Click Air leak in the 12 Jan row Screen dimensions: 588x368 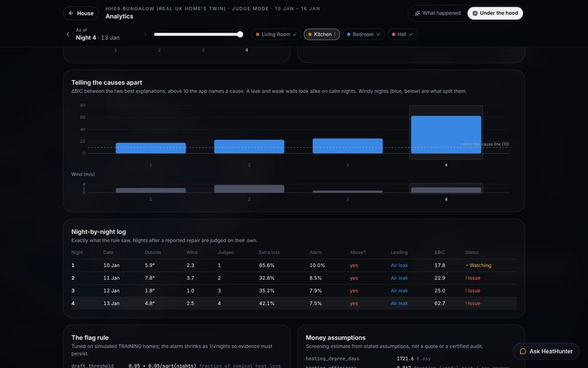(399, 291)
